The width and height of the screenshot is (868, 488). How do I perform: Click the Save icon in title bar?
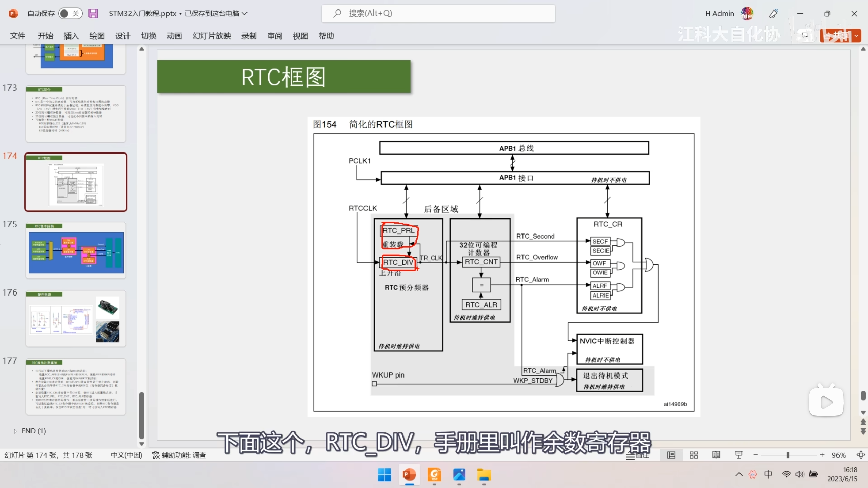click(93, 14)
